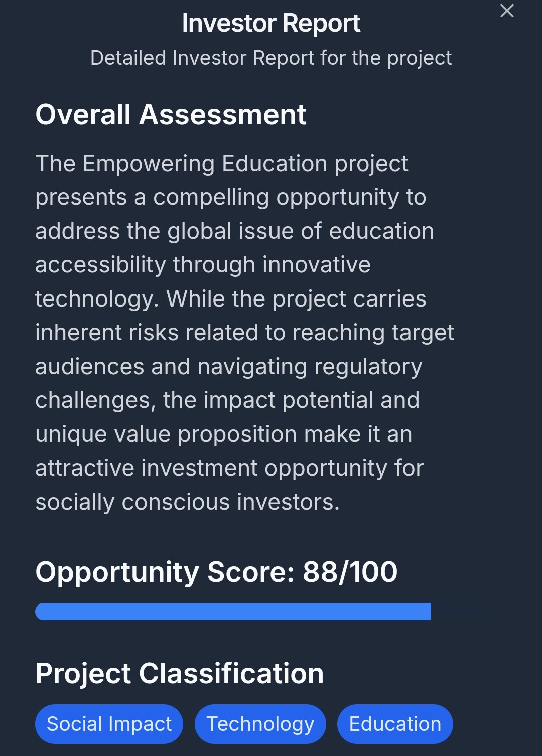The height and width of the screenshot is (756, 542).
Task: Click the Overall Assessment heading
Action: (171, 115)
